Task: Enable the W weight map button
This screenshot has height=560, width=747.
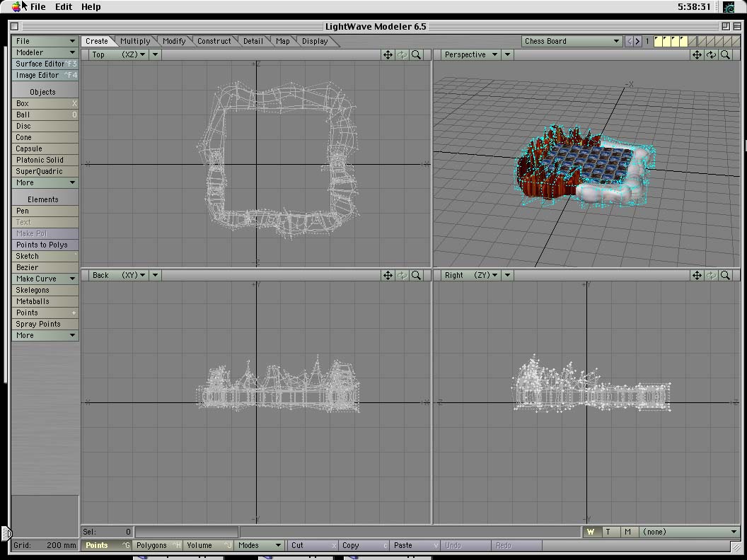Action: pos(591,532)
